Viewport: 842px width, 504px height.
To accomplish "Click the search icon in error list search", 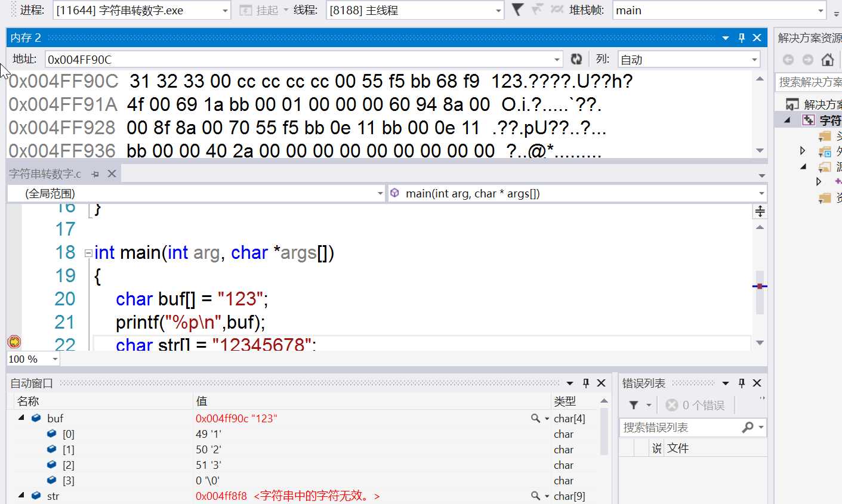I will tap(748, 427).
